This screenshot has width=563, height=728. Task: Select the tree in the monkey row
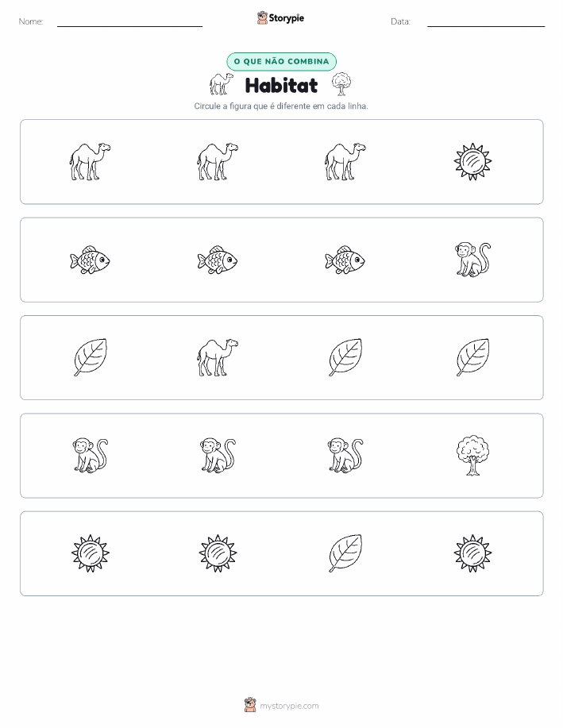[472, 456]
